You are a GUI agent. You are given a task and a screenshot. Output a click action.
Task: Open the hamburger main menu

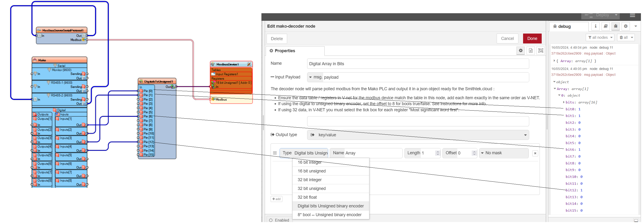(x=632, y=16)
